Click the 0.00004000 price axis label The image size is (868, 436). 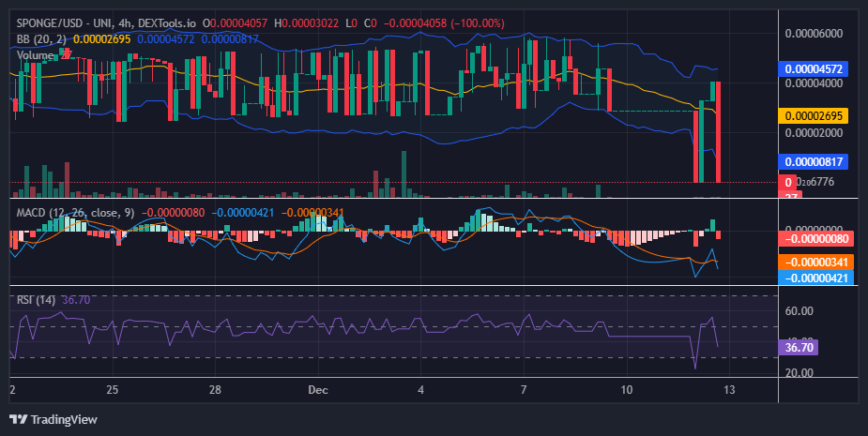pyautogui.click(x=814, y=83)
